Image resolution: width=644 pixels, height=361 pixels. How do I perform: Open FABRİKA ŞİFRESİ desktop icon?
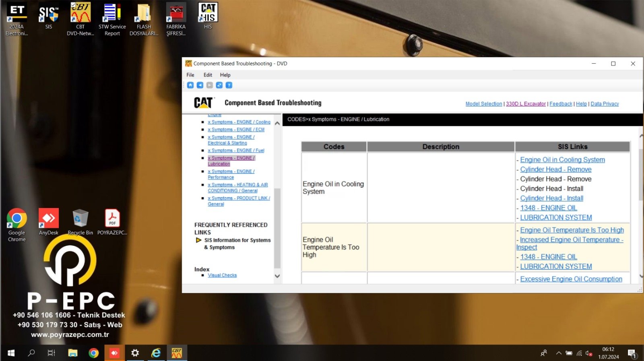[x=176, y=19]
